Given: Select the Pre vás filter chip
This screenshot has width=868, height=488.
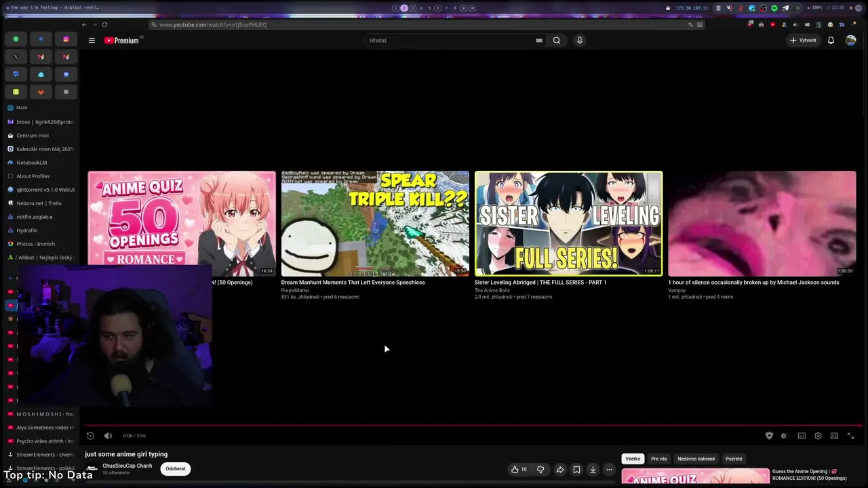Looking at the screenshot, I should [659, 459].
